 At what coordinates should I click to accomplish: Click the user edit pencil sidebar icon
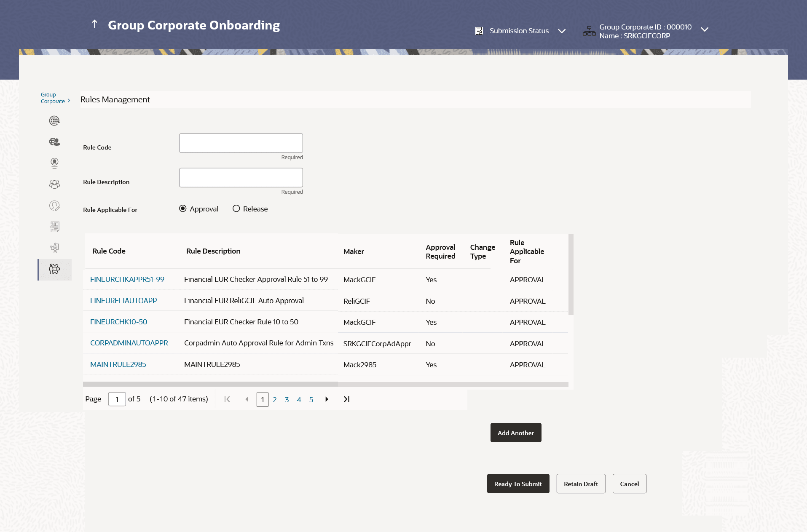point(54,206)
